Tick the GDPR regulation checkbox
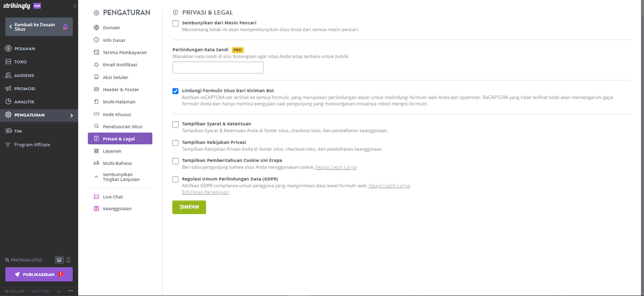The height and width of the screenshot is (296, 644). coord(175,180)
